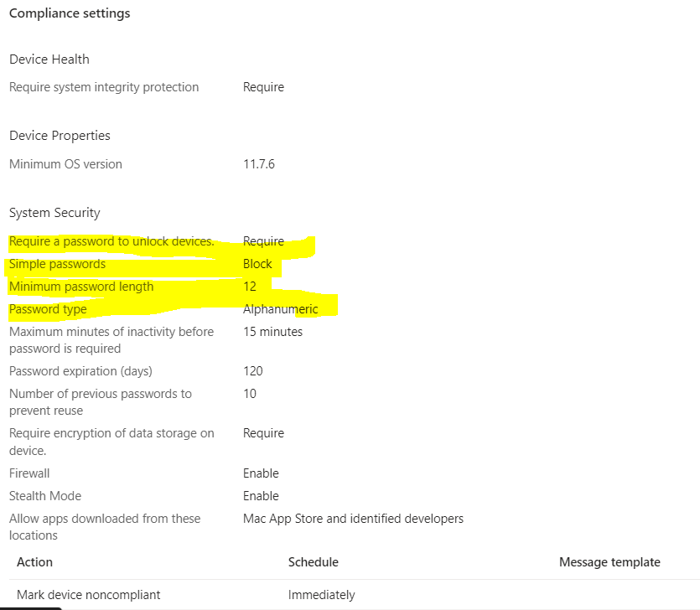Click the Action column header
Viewport: 700px width, 610px height.
tap(34, 561)
